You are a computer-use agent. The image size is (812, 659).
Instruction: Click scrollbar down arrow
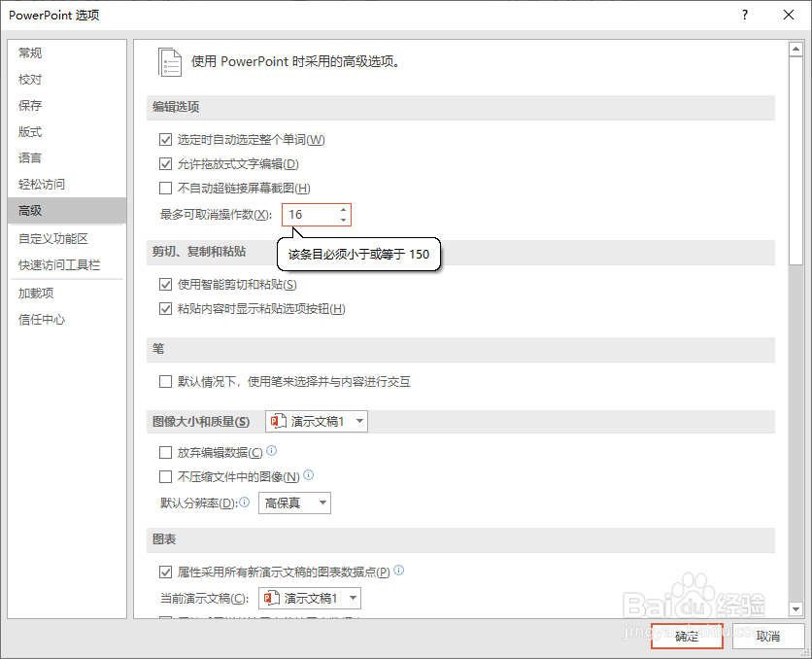coord(795,608)
